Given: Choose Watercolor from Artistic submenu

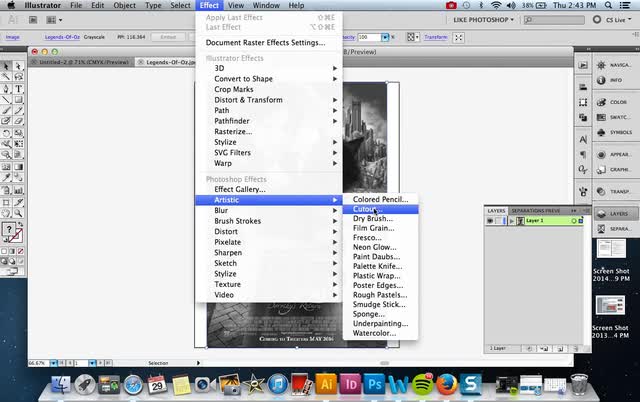Looking at the screenshot, I should click(x=380, y=333).
